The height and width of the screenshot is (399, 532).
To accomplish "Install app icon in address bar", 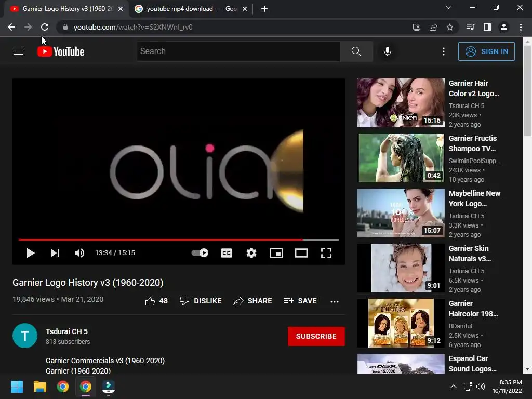I will pyautogui.click(x=416, y=27).
